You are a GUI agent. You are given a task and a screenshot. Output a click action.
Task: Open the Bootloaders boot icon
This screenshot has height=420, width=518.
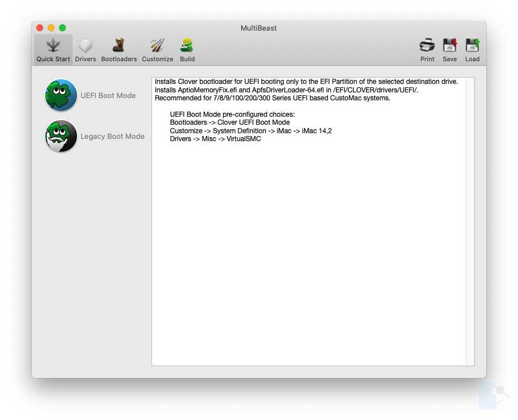tap(119, 45)
